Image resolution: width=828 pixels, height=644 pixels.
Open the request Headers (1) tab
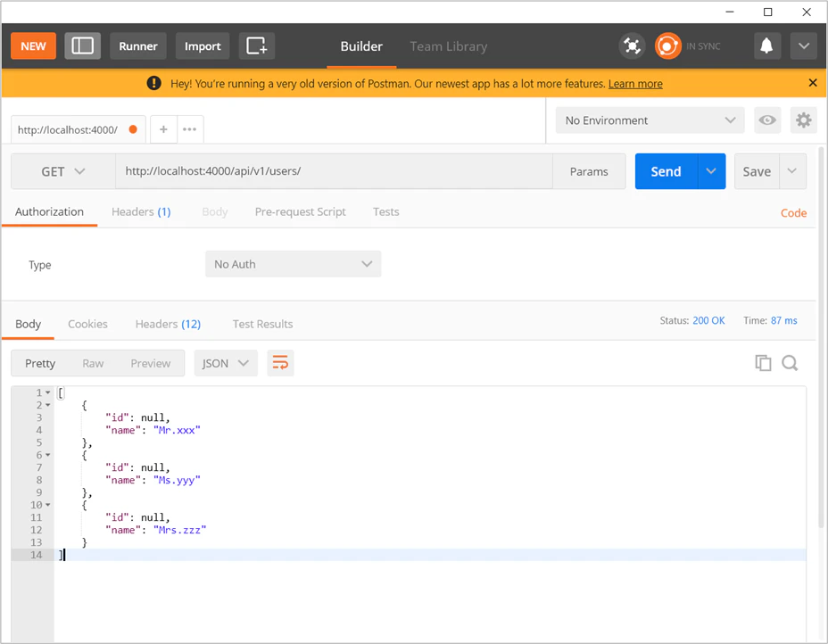141,211
